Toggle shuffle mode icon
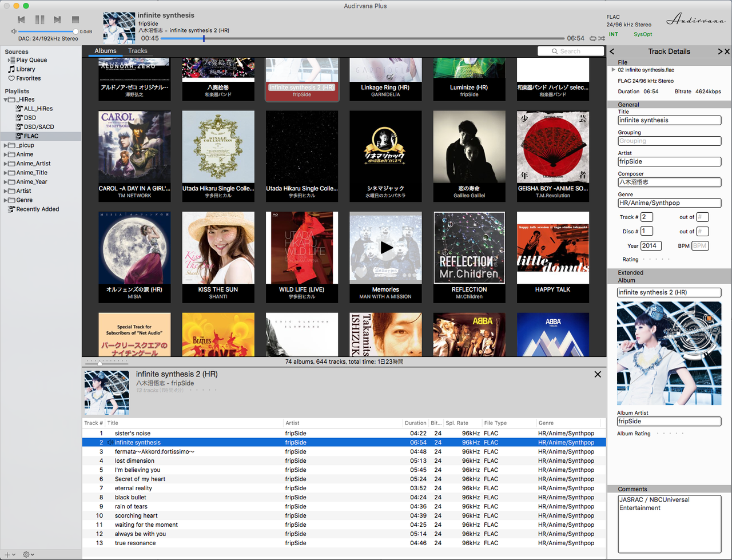732x560 pixels. click(602, 38)
